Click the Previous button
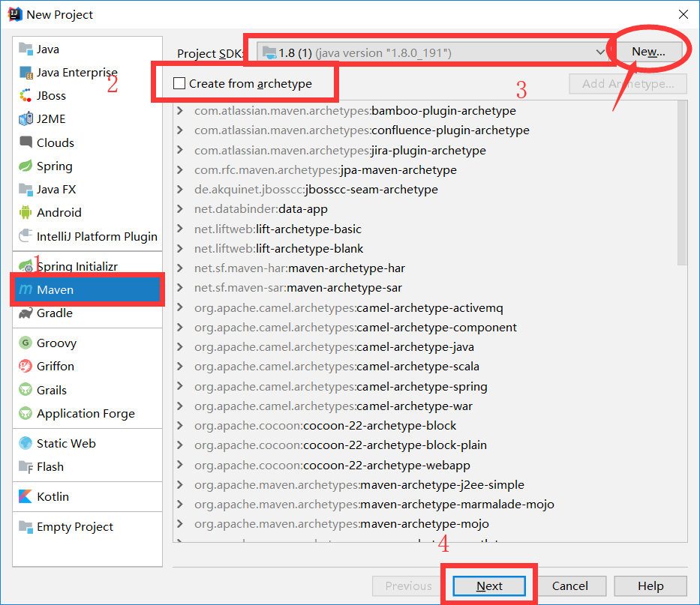Image resolution: width=700 pixels, height=605 pixels. 408,586
